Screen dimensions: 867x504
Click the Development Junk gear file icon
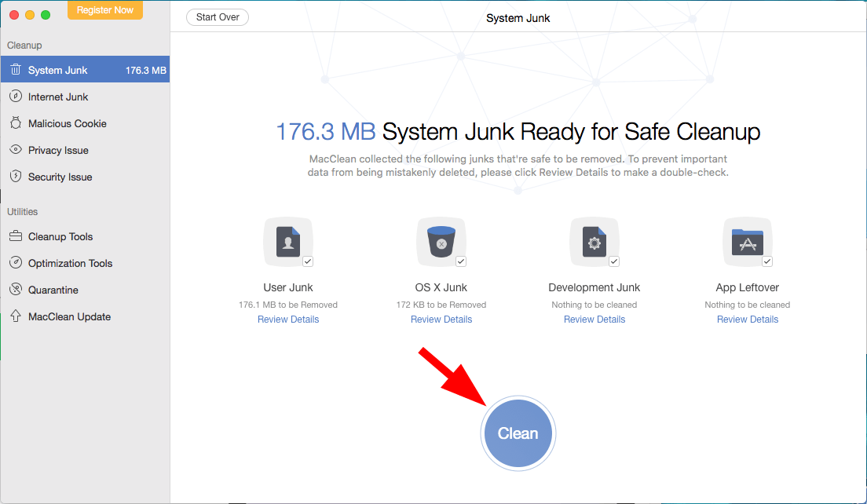[594, 242]
